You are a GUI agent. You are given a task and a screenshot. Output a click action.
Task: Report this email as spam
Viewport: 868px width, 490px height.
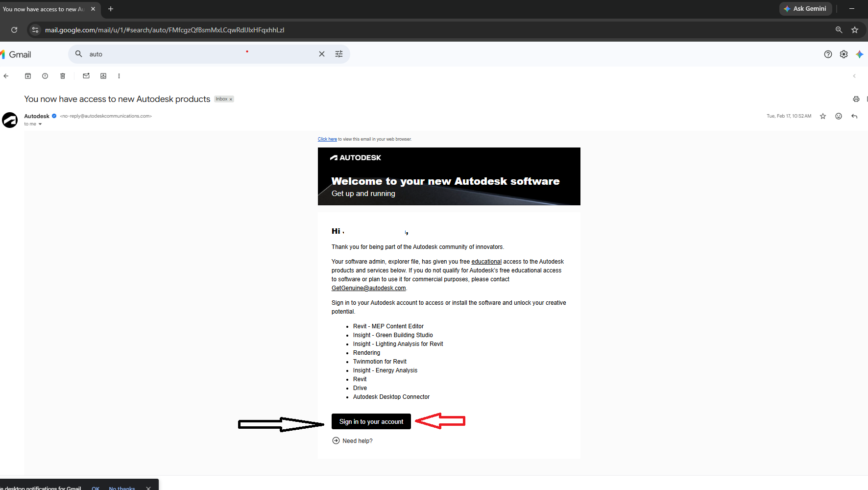click(45, 76)
